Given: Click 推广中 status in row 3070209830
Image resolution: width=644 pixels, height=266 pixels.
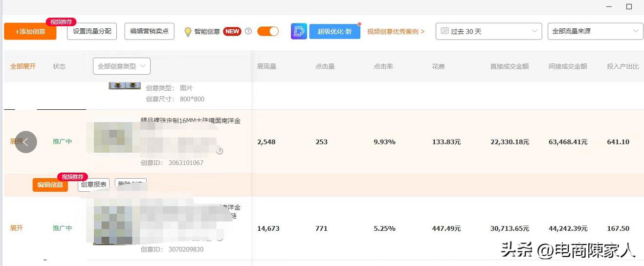Looking at the screenshot, I should click(x=63, y=228).
